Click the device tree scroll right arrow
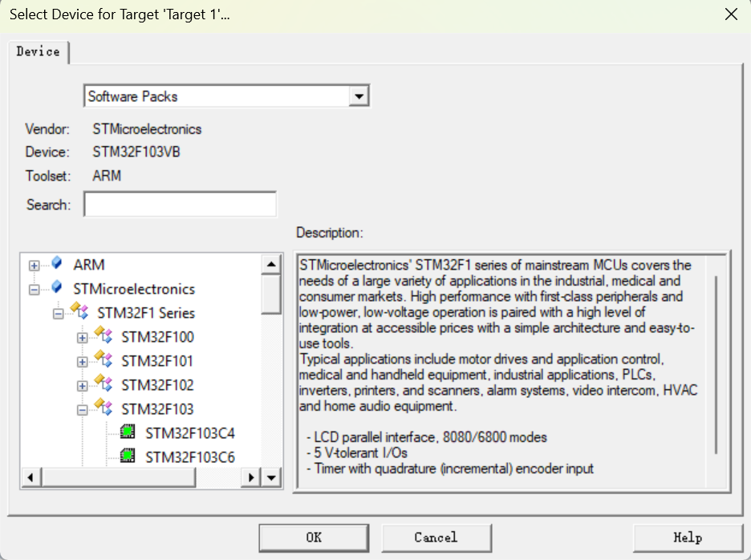This screenshot has width=751, height=560. 251,477
